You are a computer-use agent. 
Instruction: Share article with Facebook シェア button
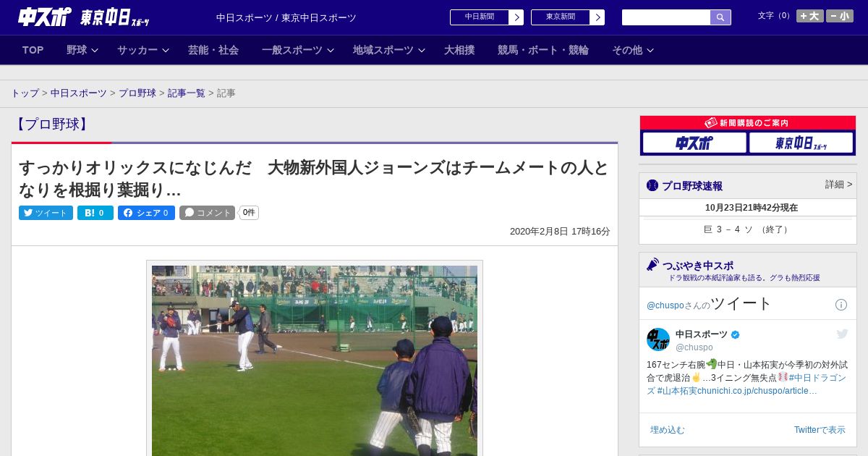point(146,213)
